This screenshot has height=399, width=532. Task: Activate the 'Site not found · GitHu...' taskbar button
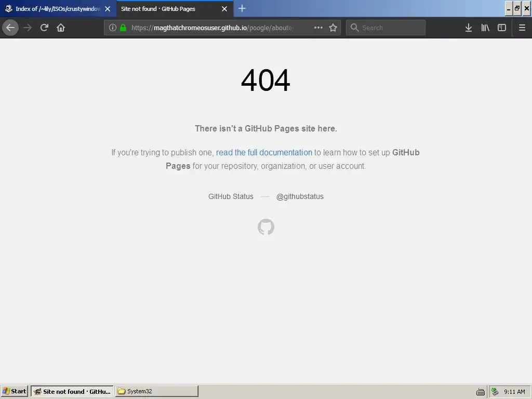tap(72, 391)
